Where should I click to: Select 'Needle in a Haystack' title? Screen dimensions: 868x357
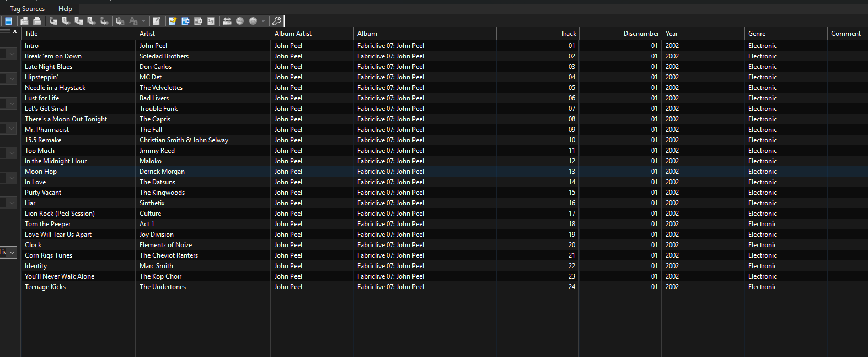click(x=55, y=88)
